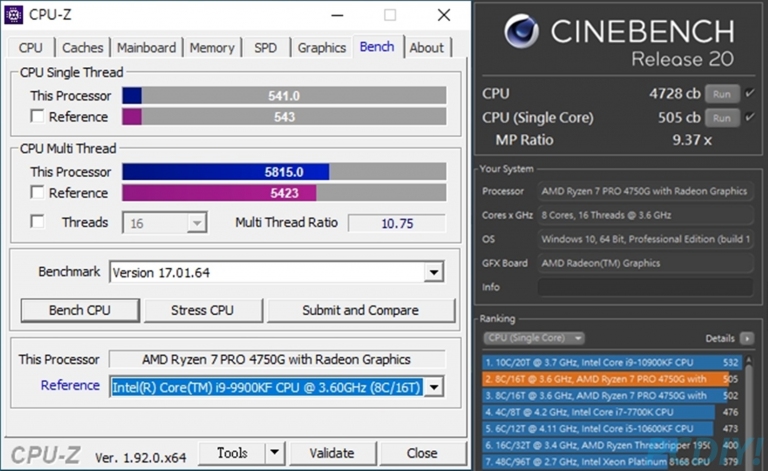This screenshot has height=471, width=768.
Task: Close the CPU-Z window with X
Action: pos(444,15)
